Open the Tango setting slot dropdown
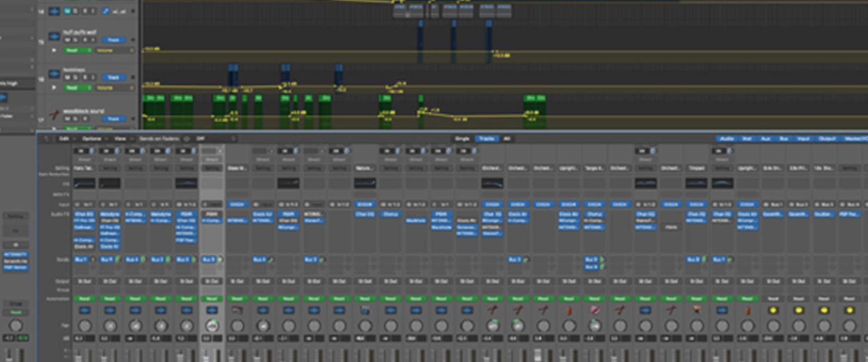Viewport: 868px width, 362px height. (x=594, y=168)
